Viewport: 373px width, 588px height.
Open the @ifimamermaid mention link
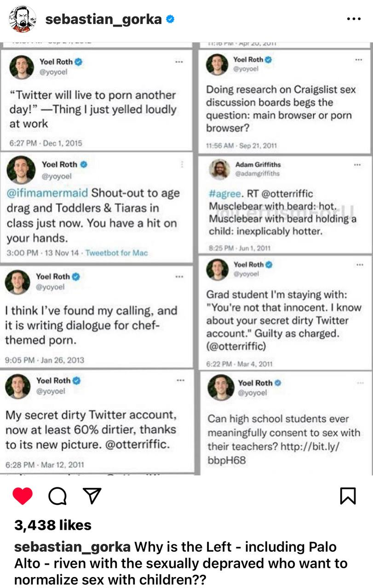pos(47,193)
